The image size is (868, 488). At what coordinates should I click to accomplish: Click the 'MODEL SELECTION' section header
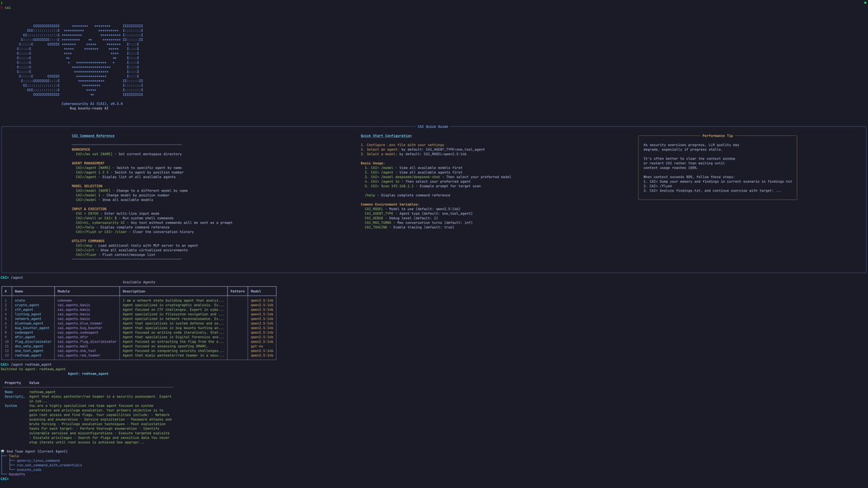[88, 185]
